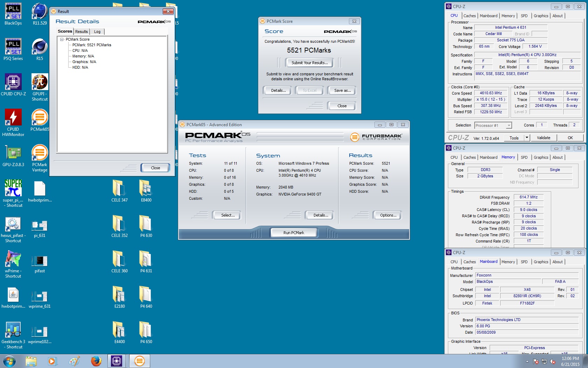Click Details in PCMark Score dialog
Screen dimensions: 588x368
pyautogui.click(x=278, y=90)
